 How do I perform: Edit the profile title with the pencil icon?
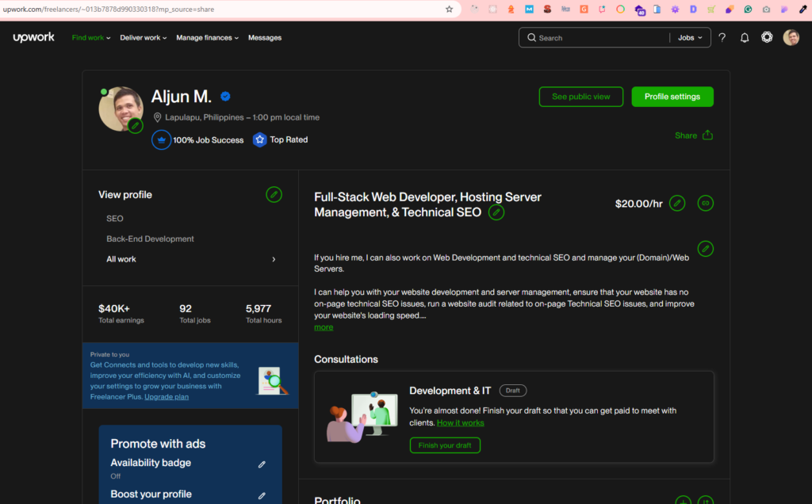pyautogui.click(x=496, y=212)
